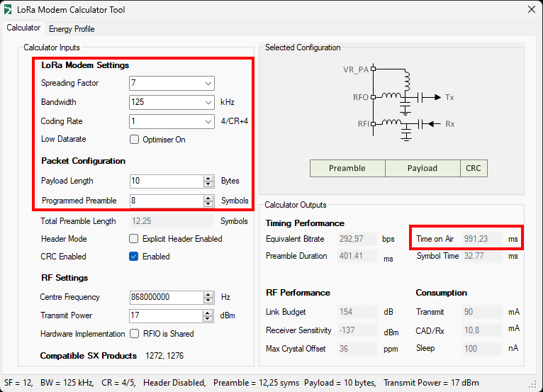The height and width of the screenshot is (392, 543).
Task: Decrease Programmed Preamble with down arrow
Action: click(x=208, y=204)
